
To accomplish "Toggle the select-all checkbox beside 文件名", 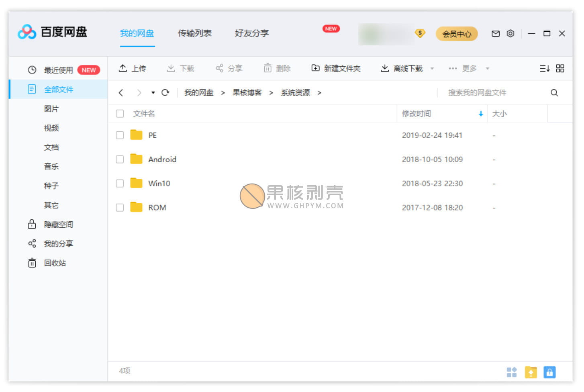I will click(x=120, y=114).
